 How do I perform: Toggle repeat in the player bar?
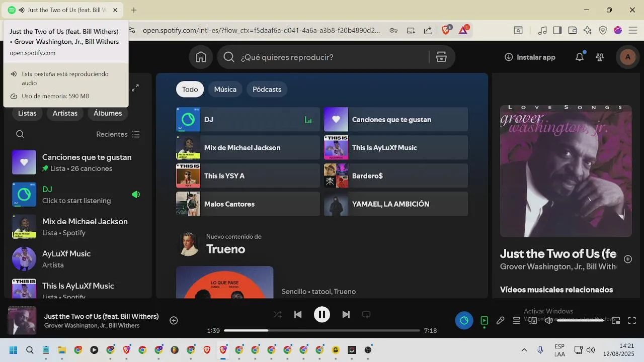tap(366, 315)
